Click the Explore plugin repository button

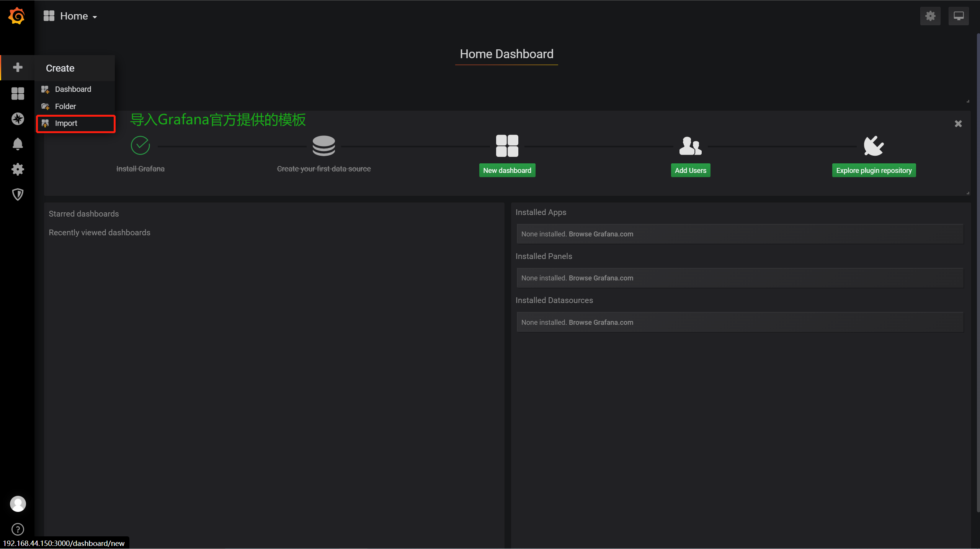(874, 170)
